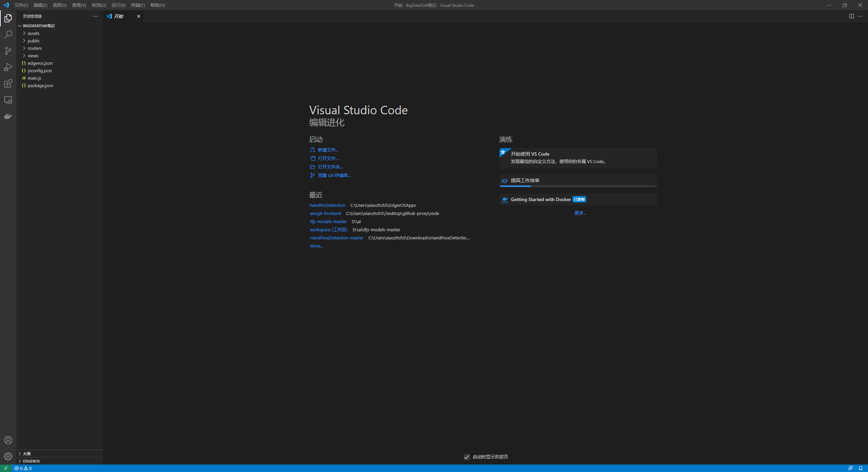
Task: Click the feedback icon in status bar
Action: click(850, 468)
